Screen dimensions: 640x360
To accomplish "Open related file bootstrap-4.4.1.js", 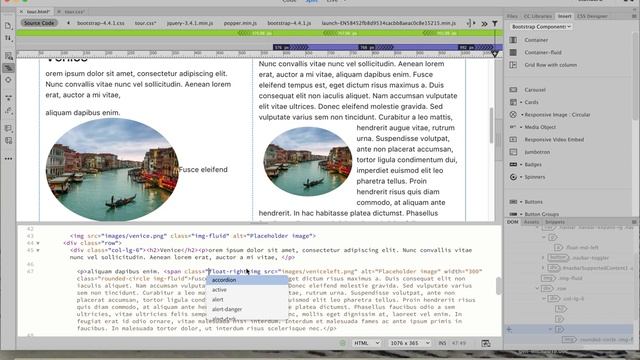I will 289,23.
